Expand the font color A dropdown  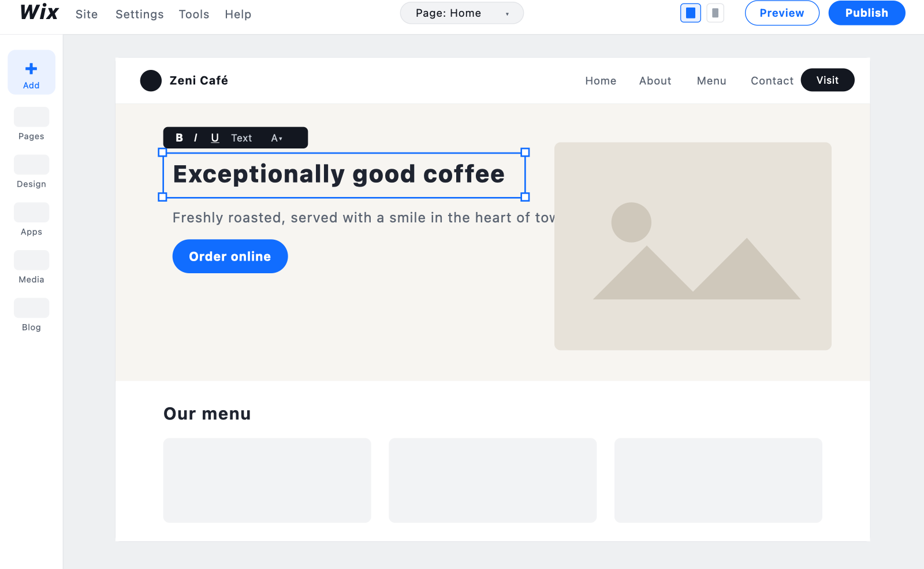[277, 137]
